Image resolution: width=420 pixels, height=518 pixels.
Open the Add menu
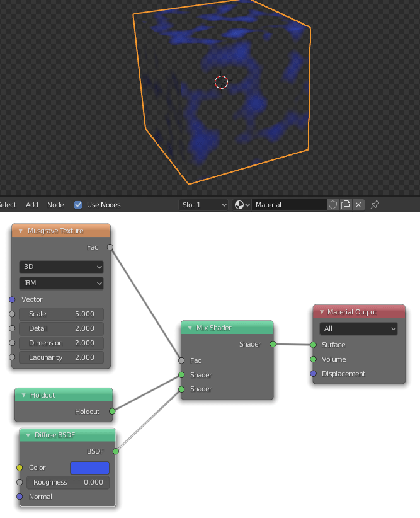[x=32, y=205]
